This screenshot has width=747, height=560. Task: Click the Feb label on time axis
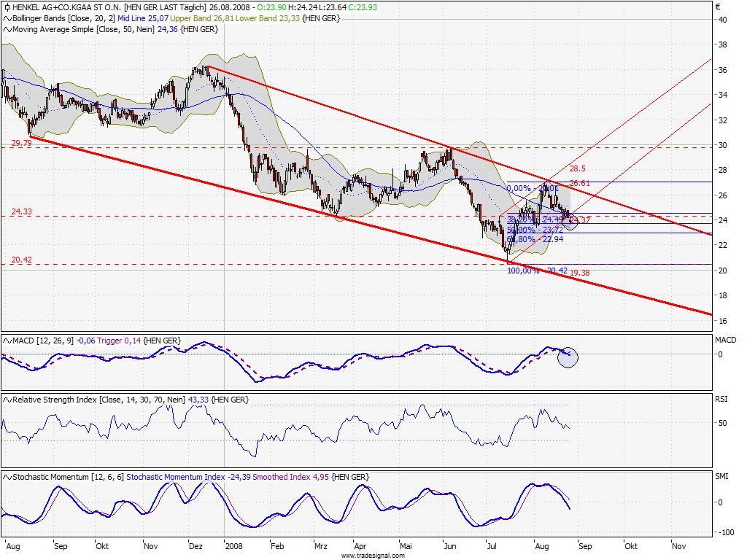point(276,546)
